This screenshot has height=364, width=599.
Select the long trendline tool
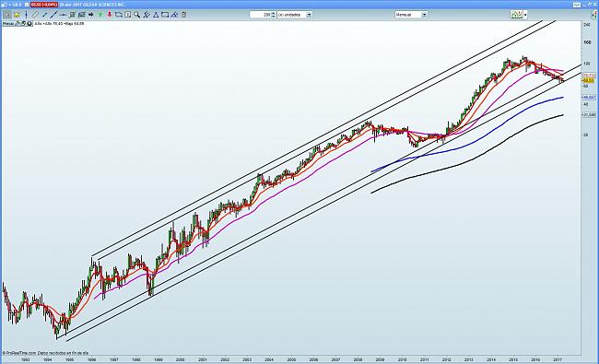pos(53,15)
